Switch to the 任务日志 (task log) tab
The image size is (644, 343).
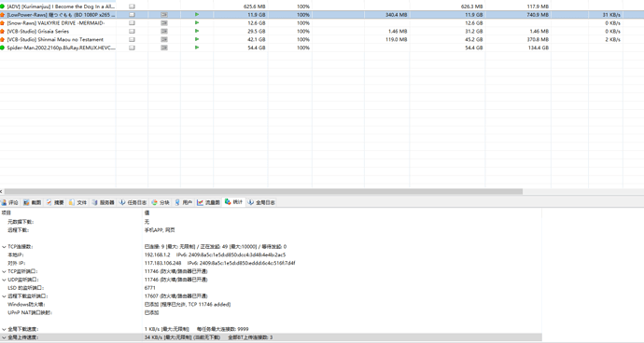(x=133, y=202)
